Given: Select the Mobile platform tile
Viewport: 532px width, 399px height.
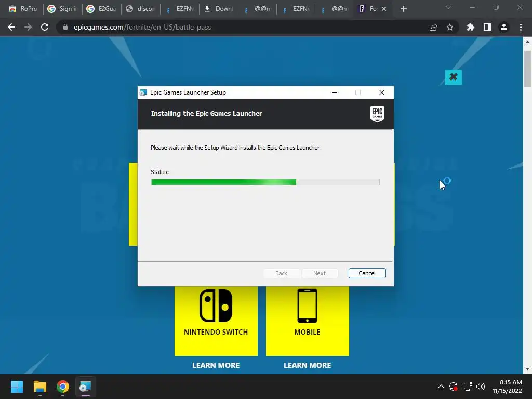Looking at the screenshot, I should [308, 321].
